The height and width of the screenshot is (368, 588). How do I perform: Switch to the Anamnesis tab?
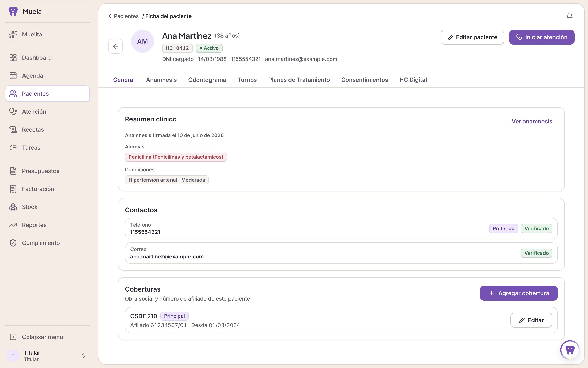tap(161, 80)
